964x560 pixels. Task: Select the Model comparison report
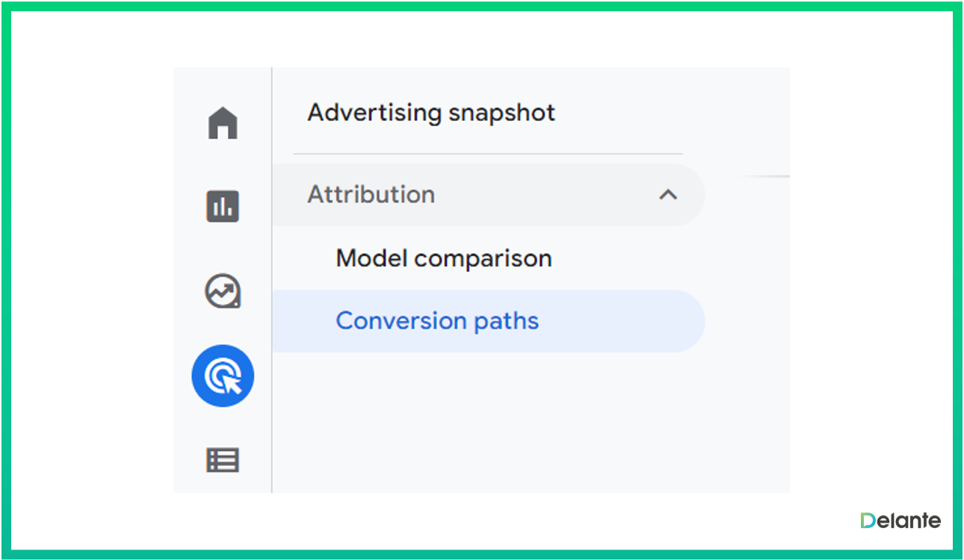point(444,258)
